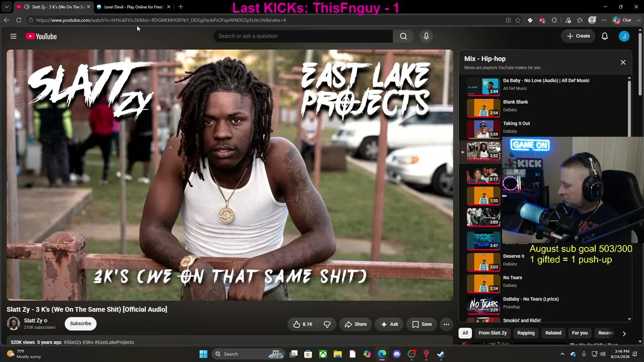
Task: Select the Related filter chip
Action: click(x=553, y=333)
